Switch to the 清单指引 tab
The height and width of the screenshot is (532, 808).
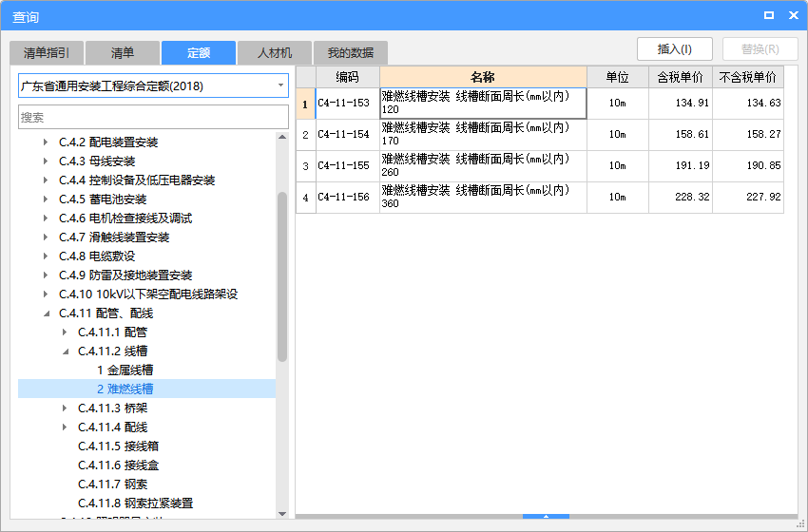[x=47, y=53]
